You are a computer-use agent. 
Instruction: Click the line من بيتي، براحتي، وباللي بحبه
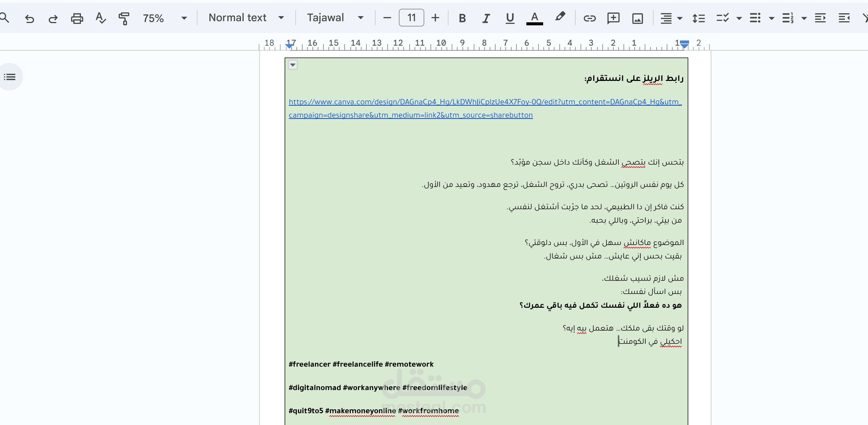635,220
